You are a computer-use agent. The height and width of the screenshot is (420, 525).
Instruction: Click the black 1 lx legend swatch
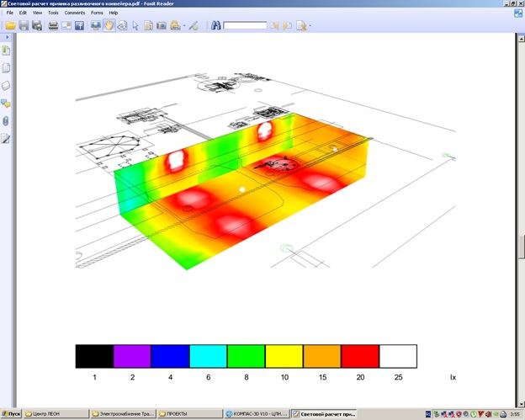click(95, 356)
